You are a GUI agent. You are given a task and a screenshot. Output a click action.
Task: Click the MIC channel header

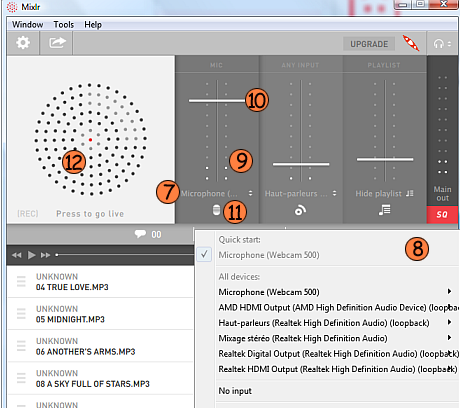click(216, 65)
